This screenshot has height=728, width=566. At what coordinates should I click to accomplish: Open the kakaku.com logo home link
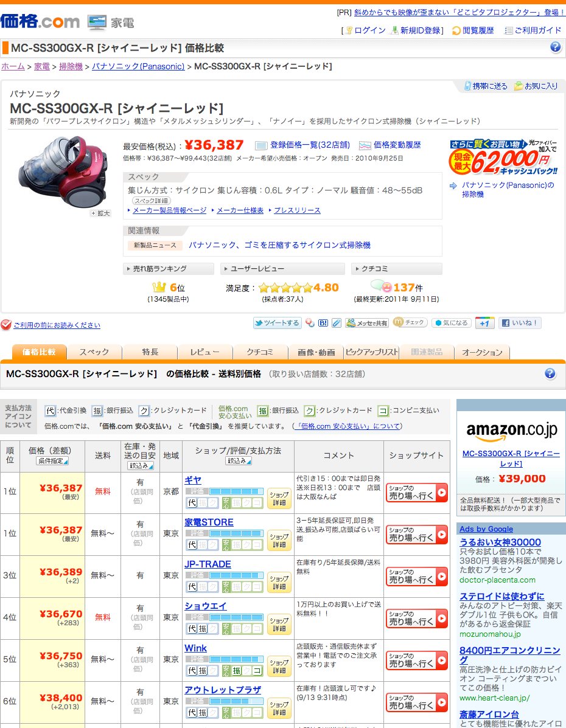click(40, 21)
